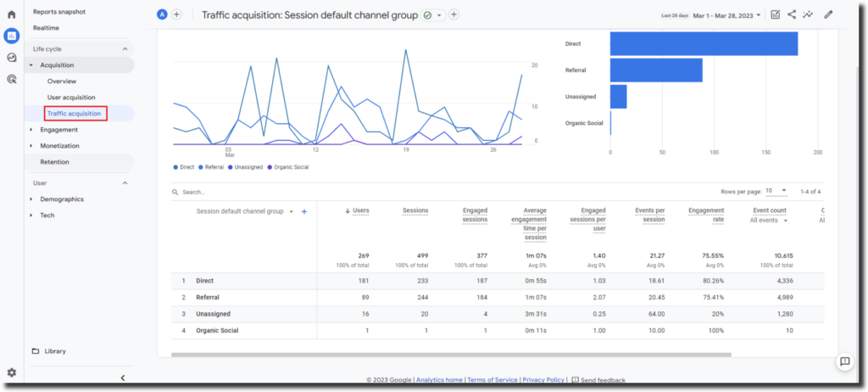Open the Retention report

[54, 162]
